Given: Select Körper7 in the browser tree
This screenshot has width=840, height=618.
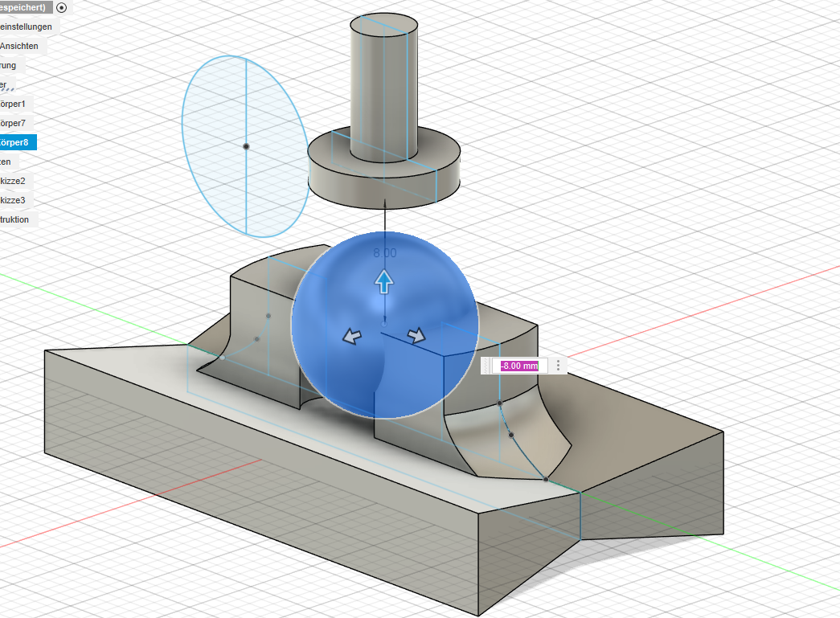Looking at the screenshot, I should pyautogui.click(x=14, y=123).
